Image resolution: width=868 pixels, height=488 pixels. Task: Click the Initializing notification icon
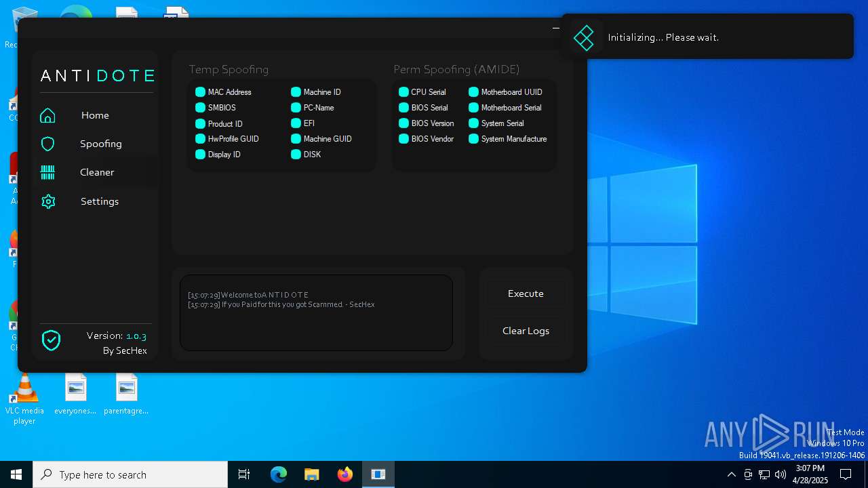(584, 37)
